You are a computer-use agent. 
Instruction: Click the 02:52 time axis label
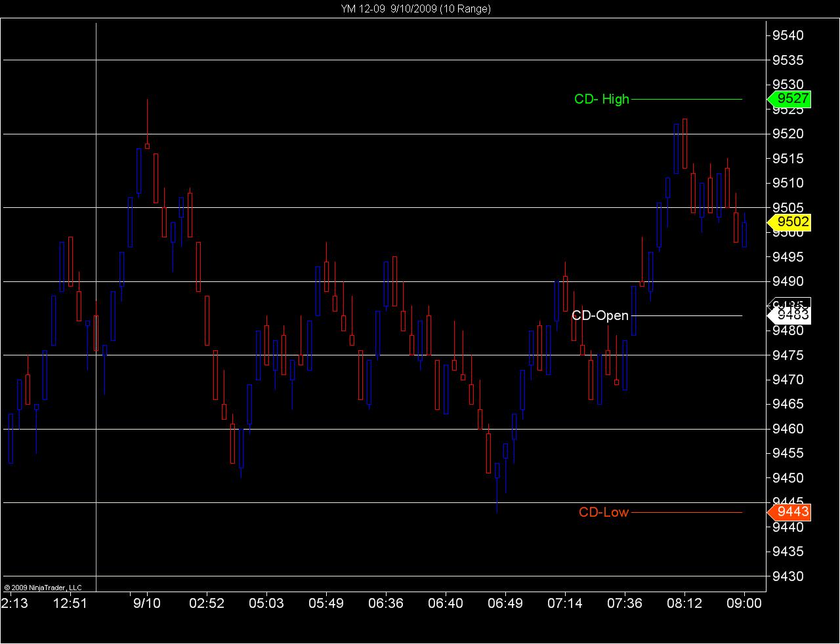coord(207,603)
